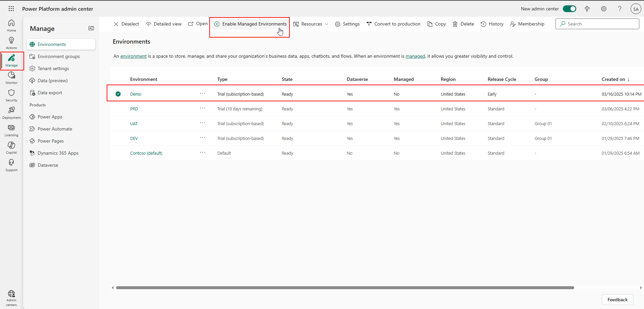
Task: Click the horizontal scrollbar thumb
Action: click(345, 288)
